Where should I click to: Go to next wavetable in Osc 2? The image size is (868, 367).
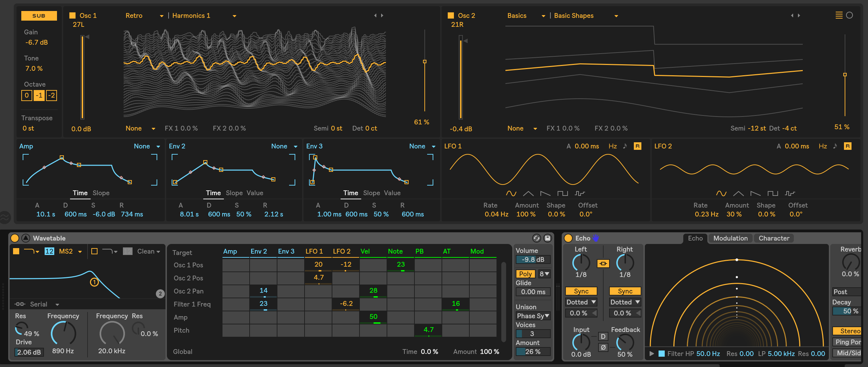[799, 15]
